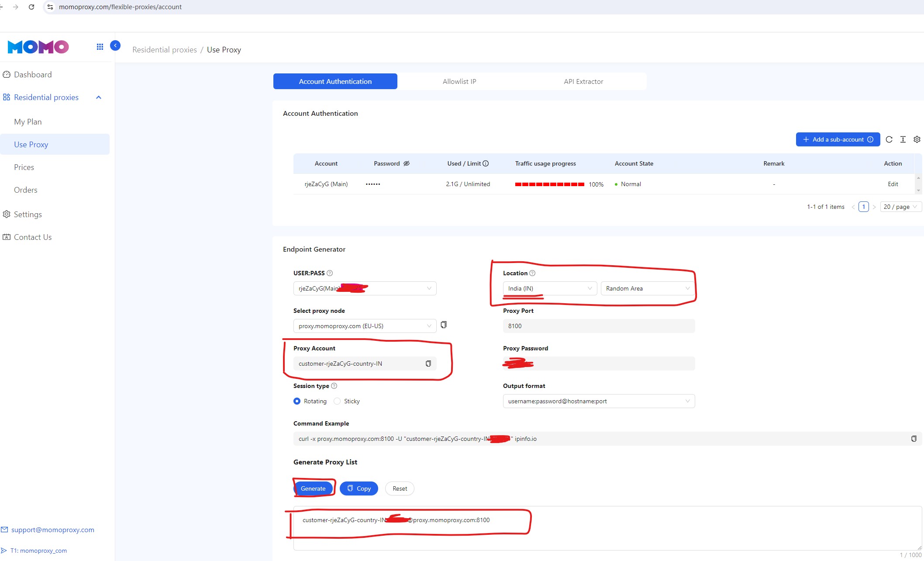Go to previous page in pagination
The image size is (924, 561).
coord(853,207)
